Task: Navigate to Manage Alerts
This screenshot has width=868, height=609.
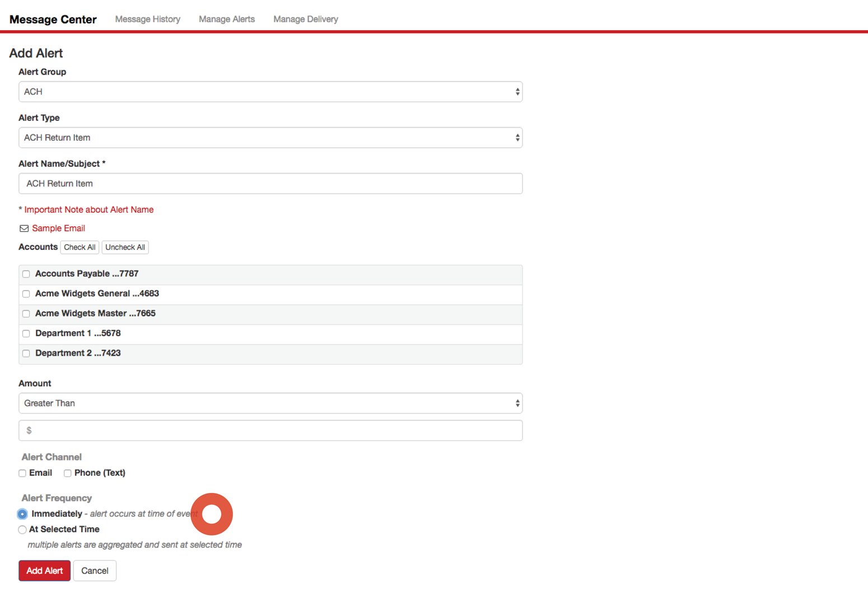Action: [226, 18]
